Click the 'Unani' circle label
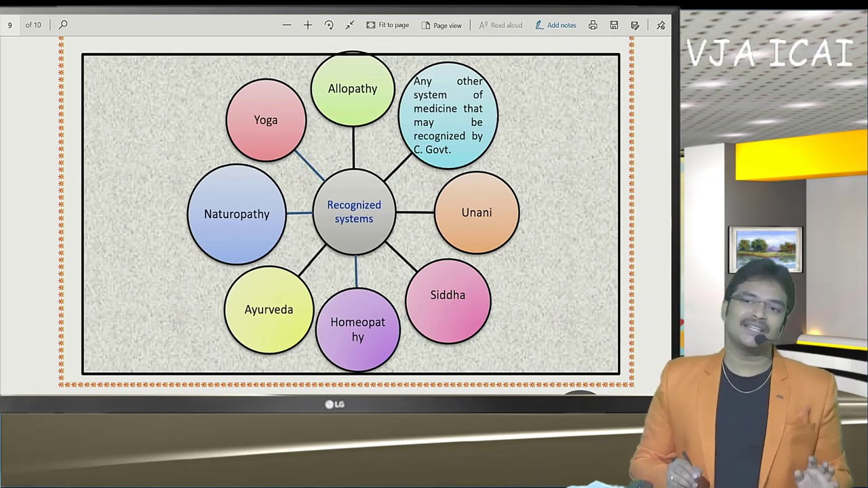Viewport: 868px width, 488px height. tap(477, 213)
